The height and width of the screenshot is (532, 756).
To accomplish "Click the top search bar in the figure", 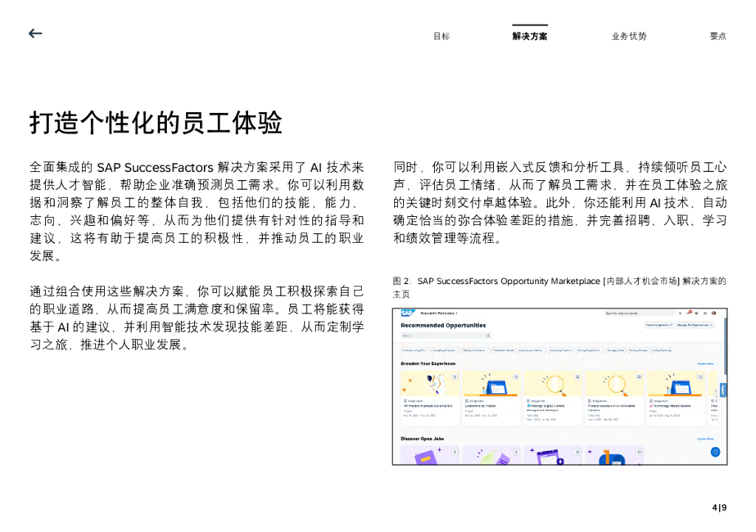I will [639, 314].
